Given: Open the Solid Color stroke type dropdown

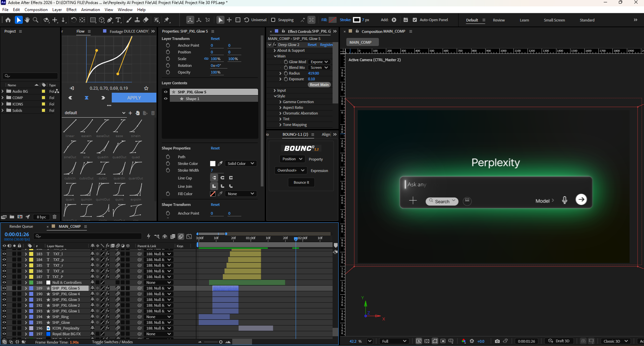Looking at the screenshot, I should [x=241, y=164].
